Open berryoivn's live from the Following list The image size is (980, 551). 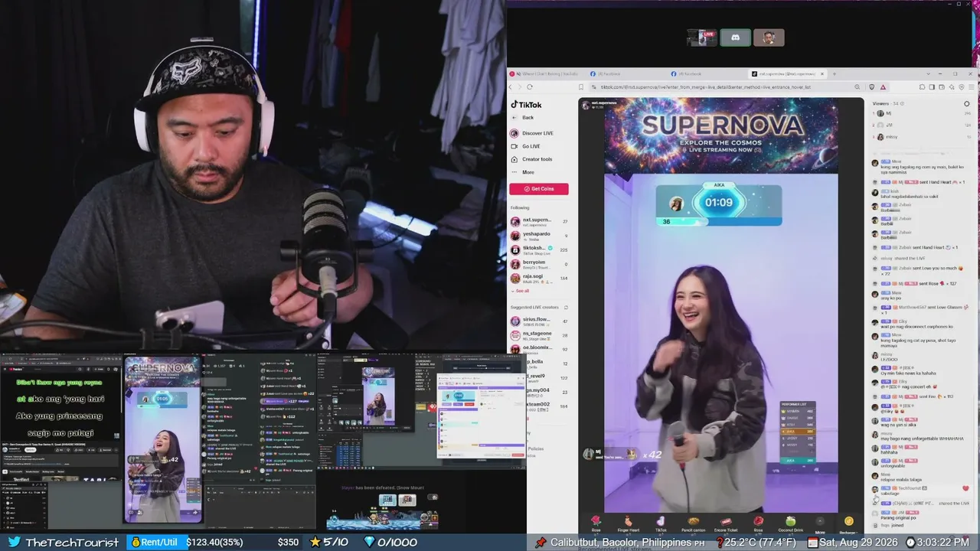[538, 264]
